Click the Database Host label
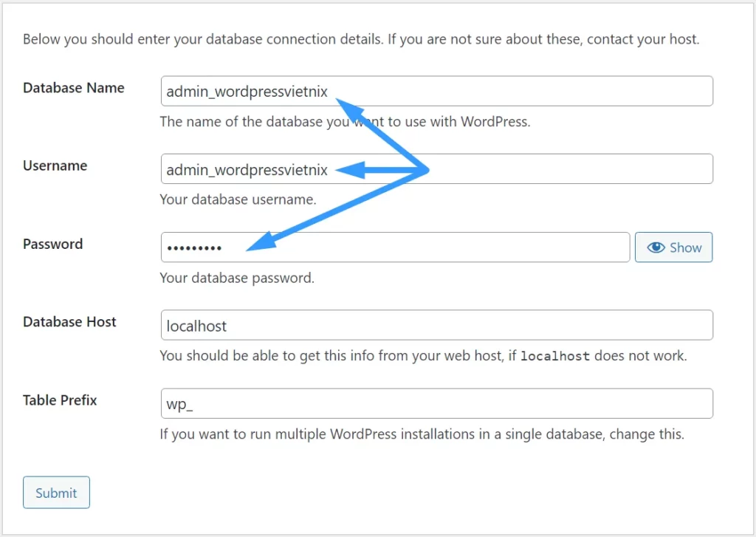756x537 pixels. [x=69, y=321]
